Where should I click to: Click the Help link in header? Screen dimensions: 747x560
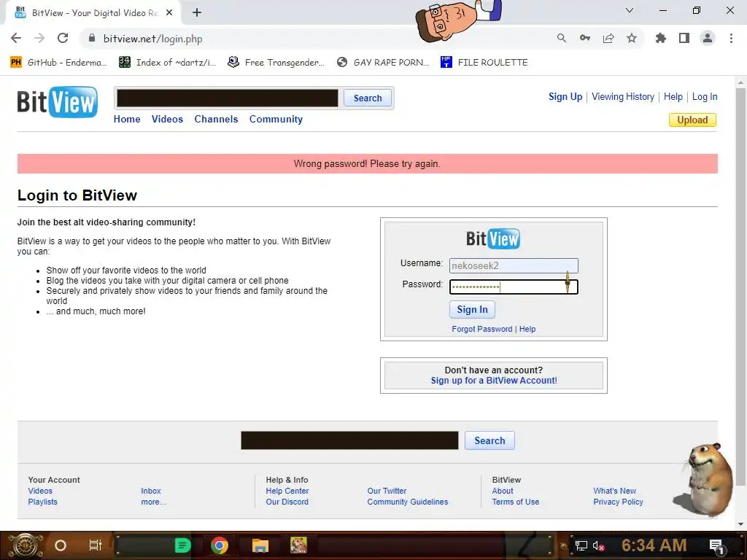point(673,97)
